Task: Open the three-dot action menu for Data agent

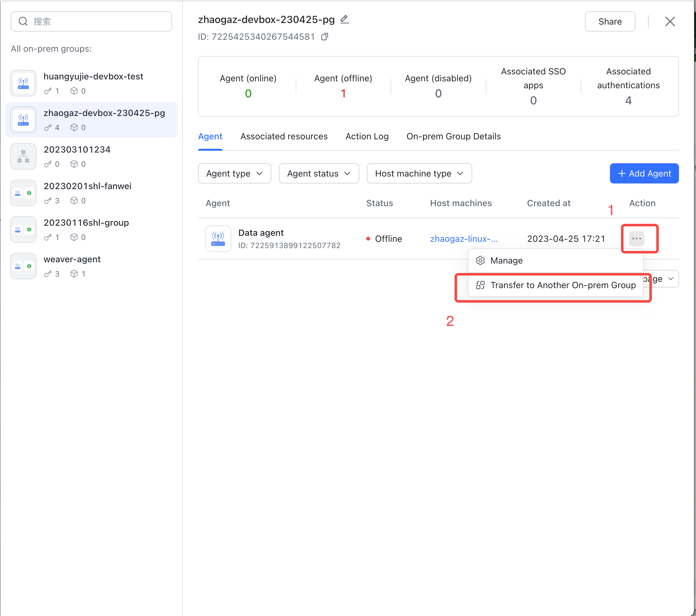Action: click(x=636, y=238)
